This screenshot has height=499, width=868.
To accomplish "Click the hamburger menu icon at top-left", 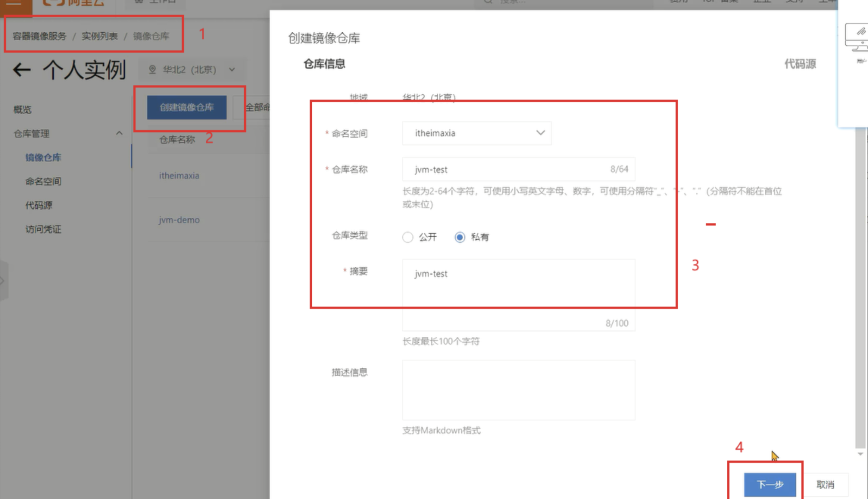I will tap(14, 3).
